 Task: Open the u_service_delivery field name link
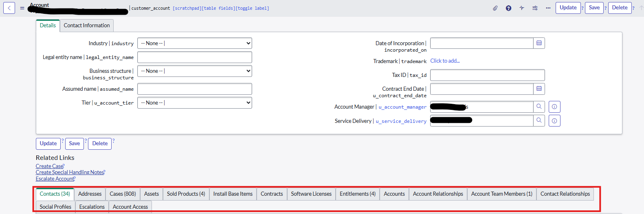tap(401, 121)
